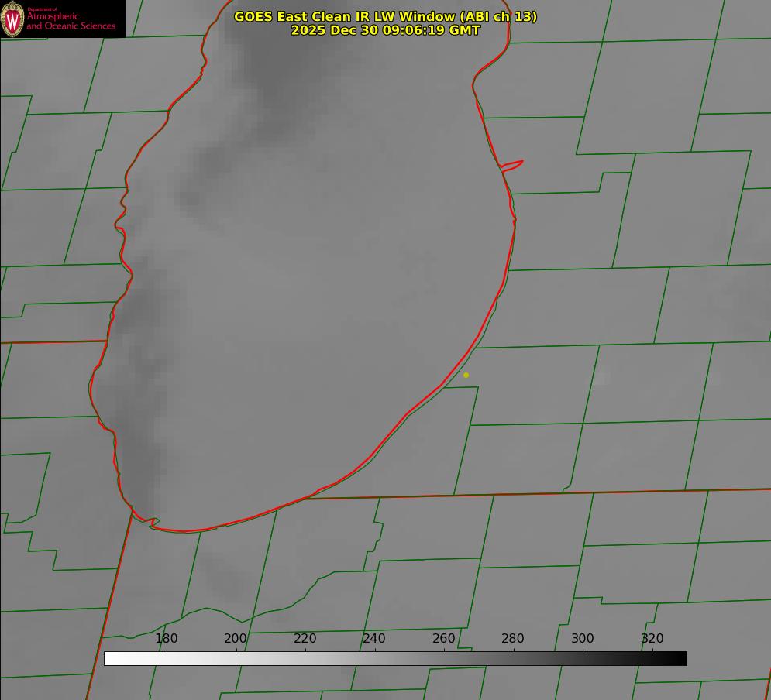Click the '2025 Dec 30 09:06:19 GMT' timestamp

tap(386, 30)
